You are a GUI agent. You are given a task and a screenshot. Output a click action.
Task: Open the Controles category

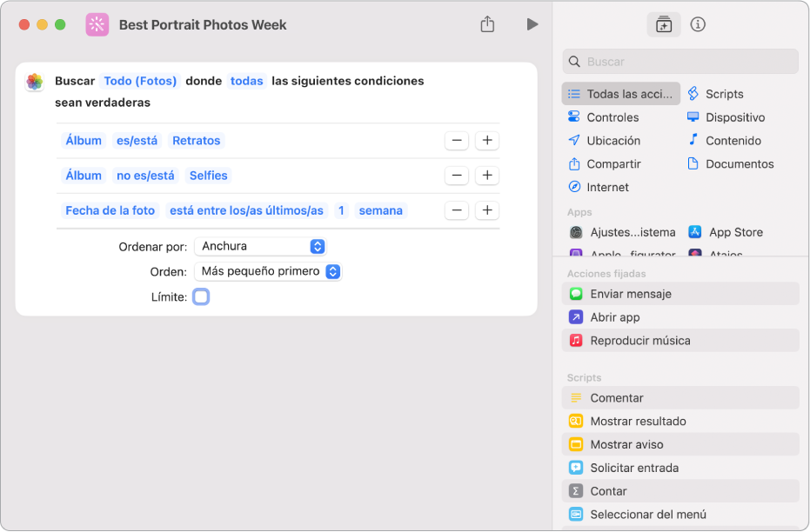click(604, 117)
